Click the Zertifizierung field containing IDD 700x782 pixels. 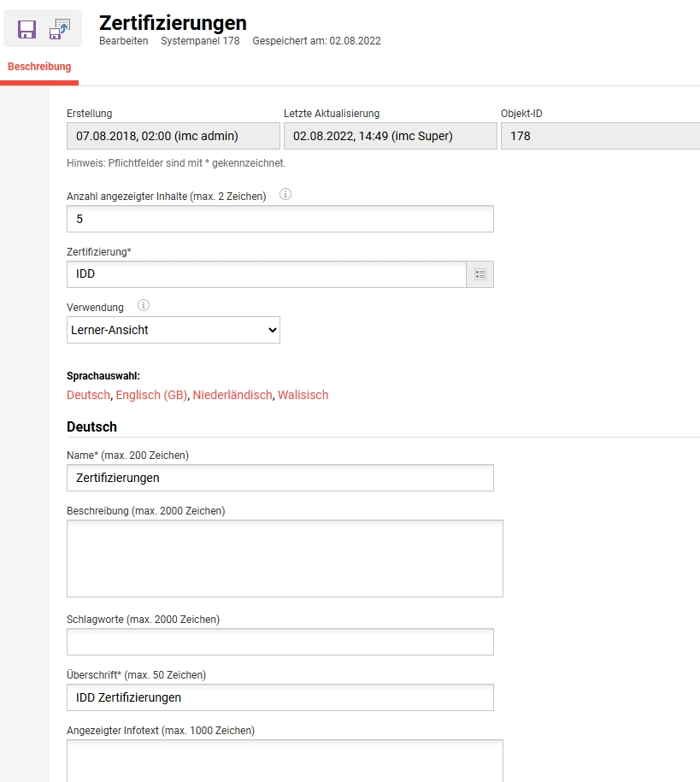tap(267, 274)
